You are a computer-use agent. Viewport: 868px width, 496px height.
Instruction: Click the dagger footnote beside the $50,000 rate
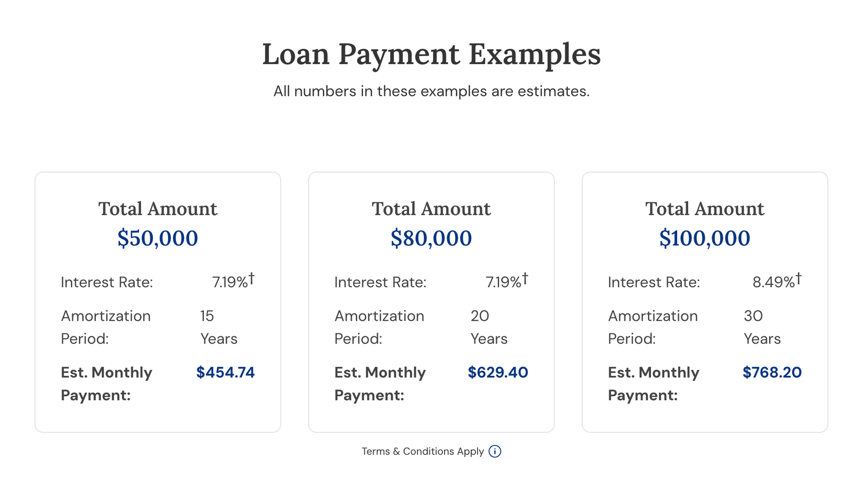252,278
